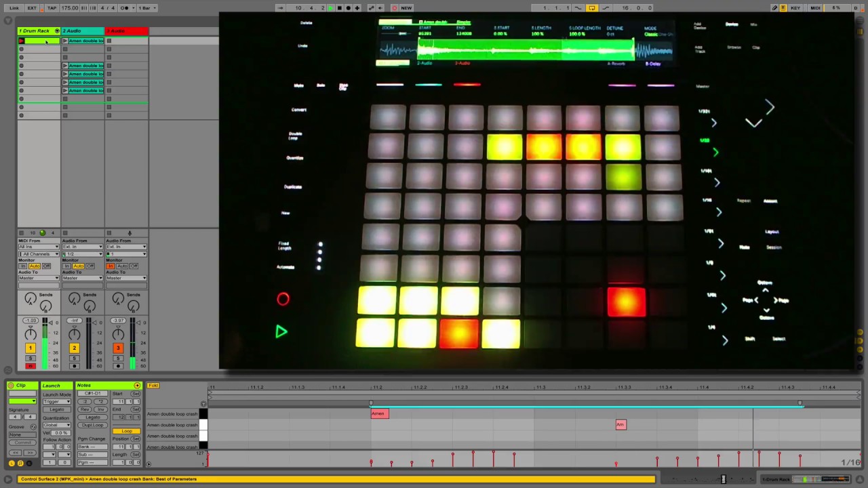The height and width of the screenshot is (488, 868).
Task: Open track 1 Audio To Master dropdown
Action: [x=39, y=279]
